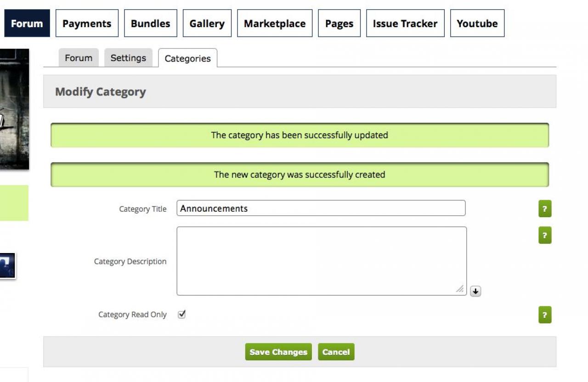Click the down-arrow icon below description box
The height and width of the screenshot is (382, 588).
[475, 291]
